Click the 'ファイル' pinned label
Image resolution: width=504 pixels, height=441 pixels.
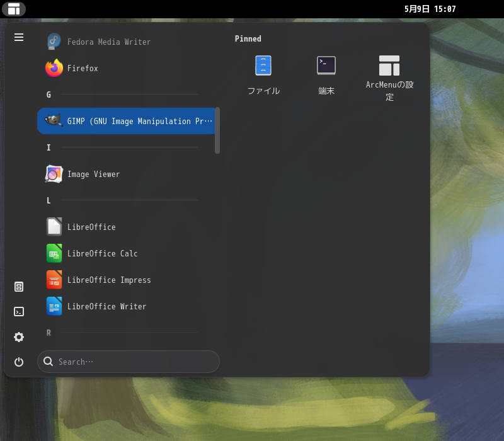[263, 91]
